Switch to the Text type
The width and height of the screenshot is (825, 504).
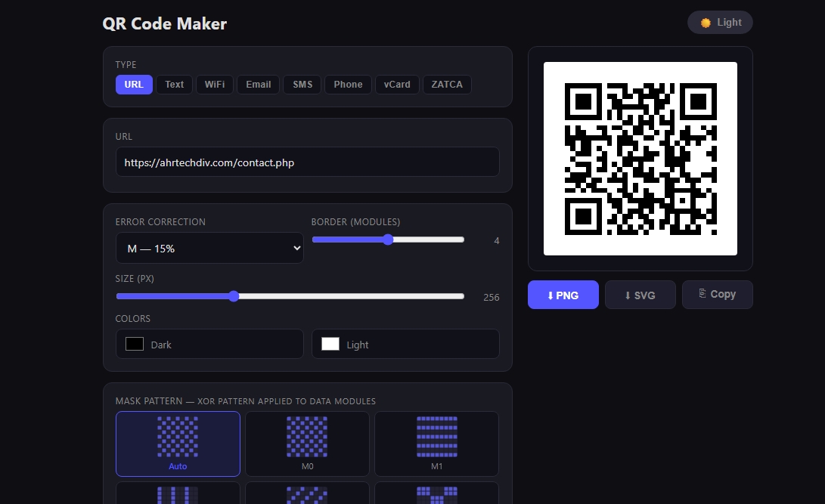pyautogui.click(x=174, y=85)
